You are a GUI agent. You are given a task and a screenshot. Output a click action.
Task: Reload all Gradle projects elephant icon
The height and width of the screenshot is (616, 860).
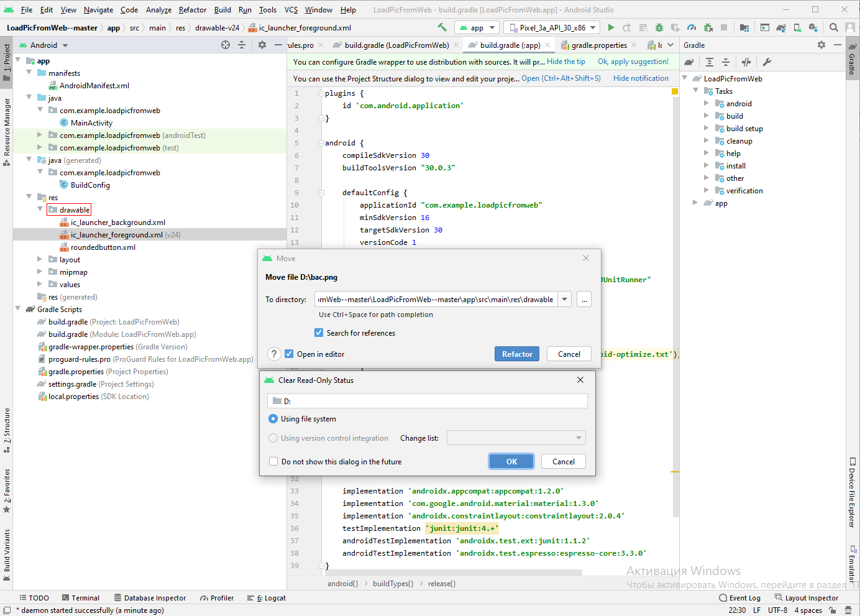coord(689,62)
